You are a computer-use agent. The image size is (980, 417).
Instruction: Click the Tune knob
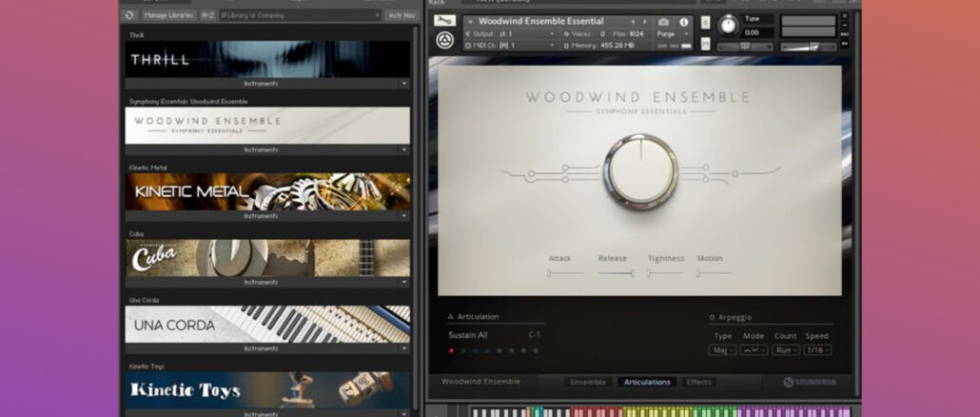coord(728,26)
